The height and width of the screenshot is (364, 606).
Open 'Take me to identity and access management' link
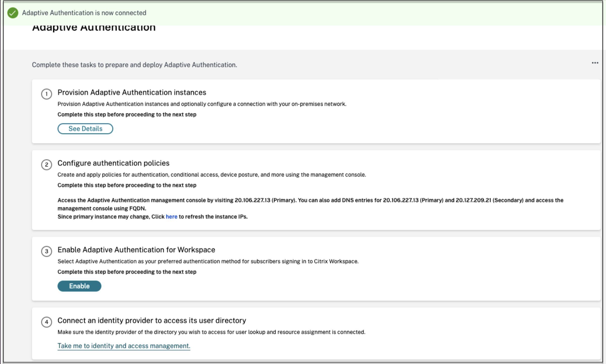click(124, 346)
